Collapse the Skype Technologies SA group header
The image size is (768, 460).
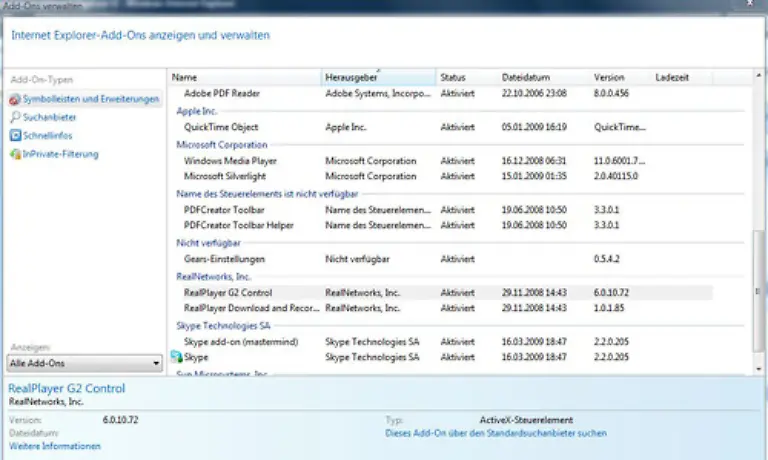[223, 326]
